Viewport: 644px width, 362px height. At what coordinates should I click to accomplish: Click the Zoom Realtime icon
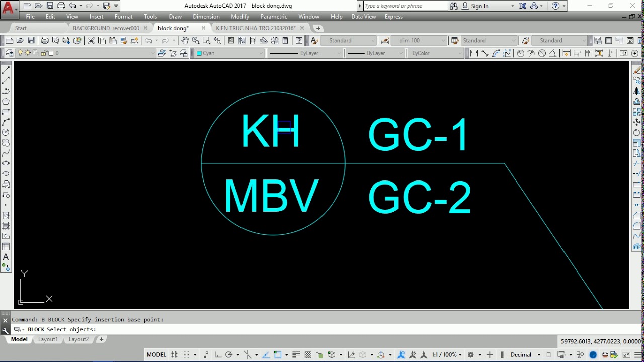pos(196,40)
